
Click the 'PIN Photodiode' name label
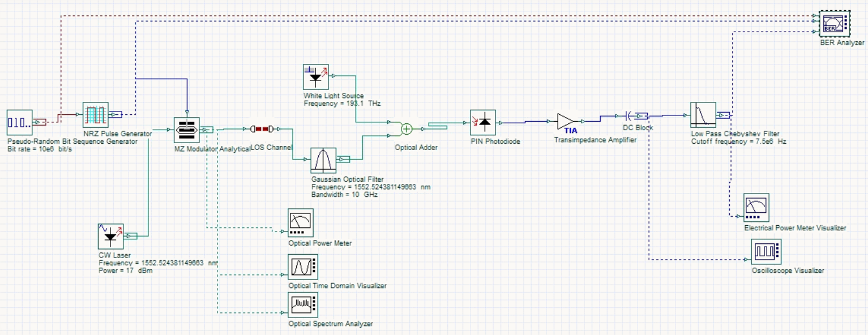tap(494, 141)
